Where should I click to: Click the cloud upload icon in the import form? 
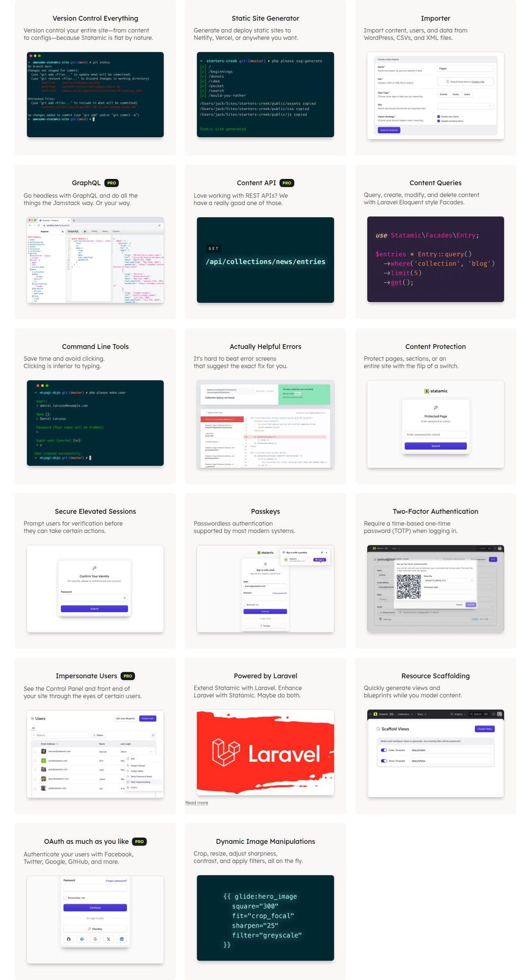(447, 82)
